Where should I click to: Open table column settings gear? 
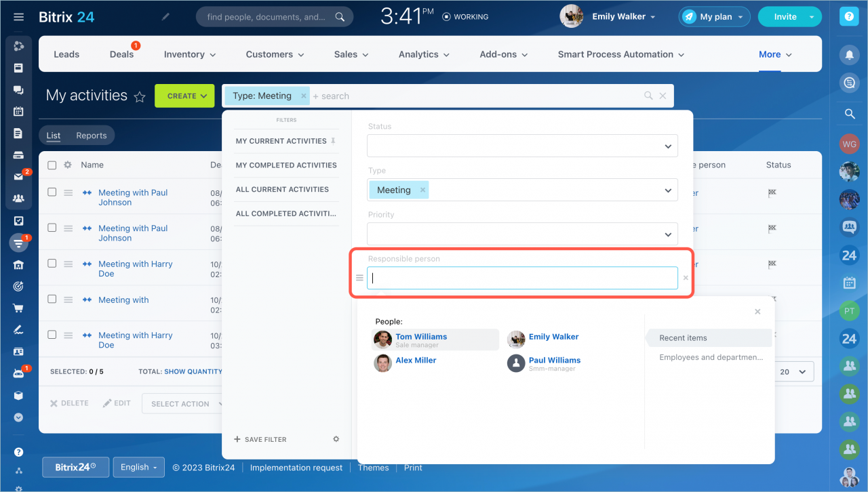pos(67,165)
